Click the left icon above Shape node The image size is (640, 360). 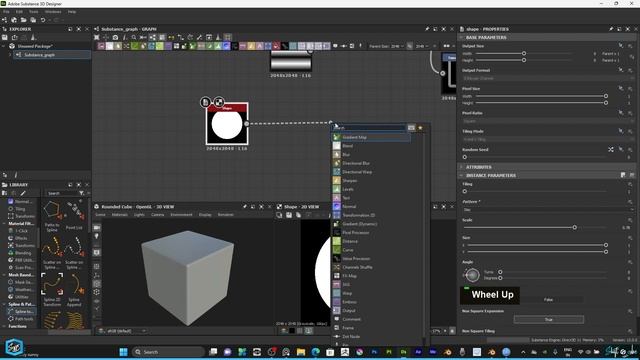click(205, 102)
